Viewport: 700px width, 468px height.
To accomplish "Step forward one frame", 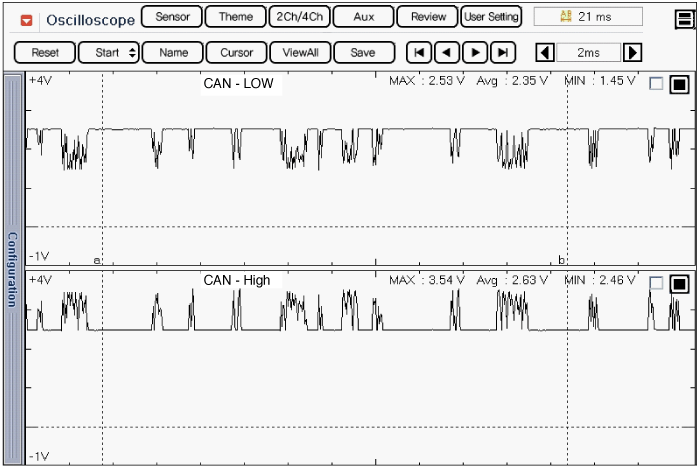I will [x=475, y=53].
